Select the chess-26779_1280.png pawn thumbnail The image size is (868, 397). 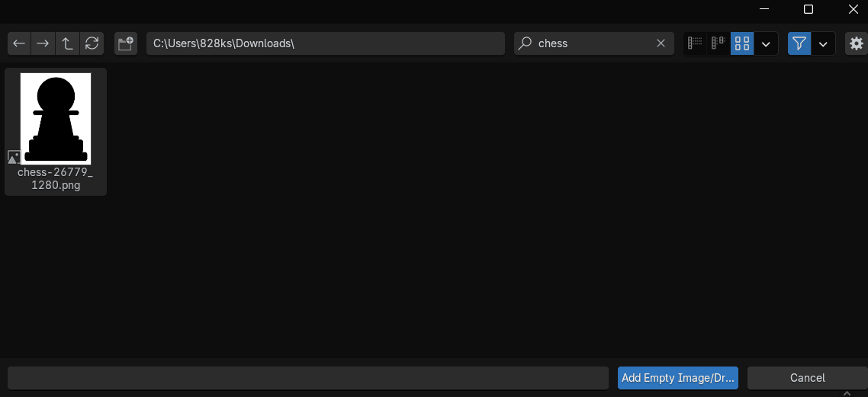point(56,118)
